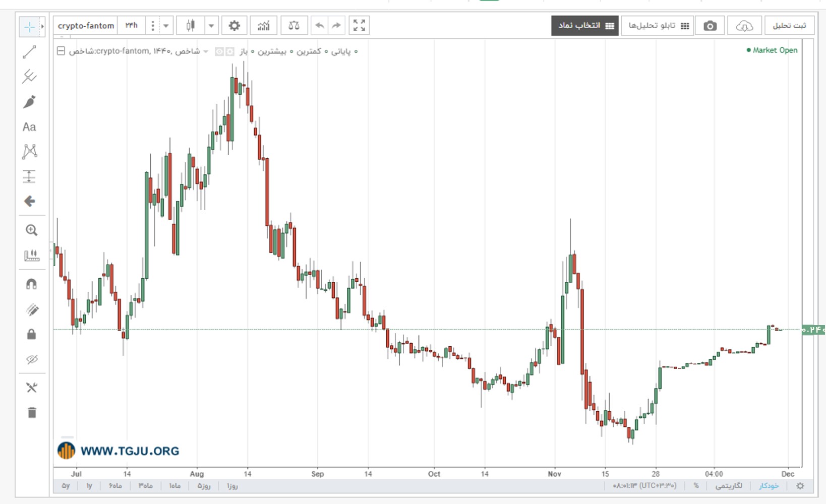
Task: Toggle logarithmic scale لگاریتمی
Action: [729, 486]
